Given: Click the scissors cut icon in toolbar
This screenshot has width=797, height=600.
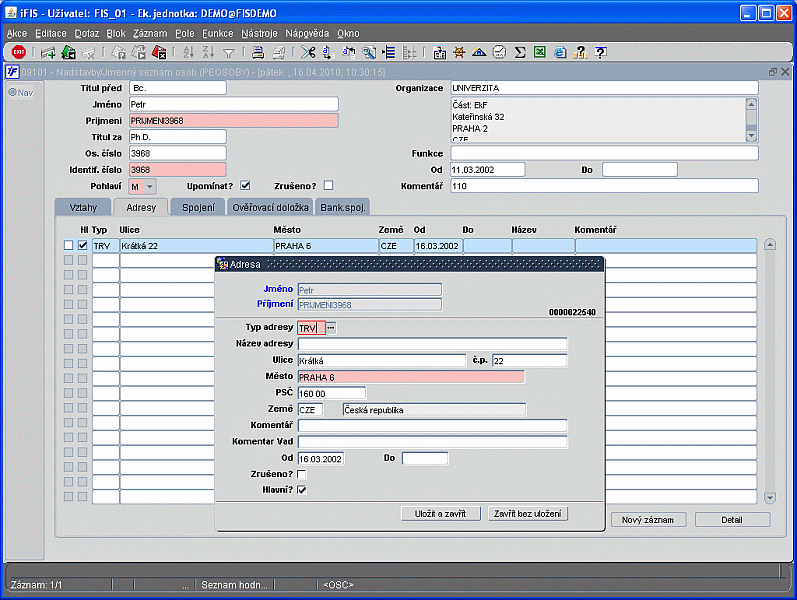Looking at the screenshot, I should tap(308, 52).
